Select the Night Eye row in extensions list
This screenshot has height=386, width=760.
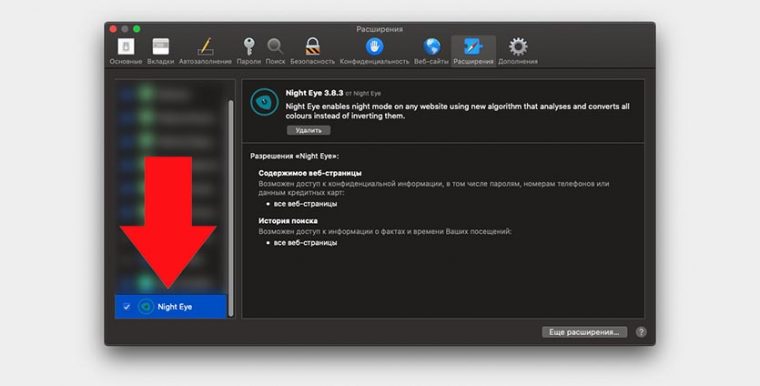pos(171,306)
